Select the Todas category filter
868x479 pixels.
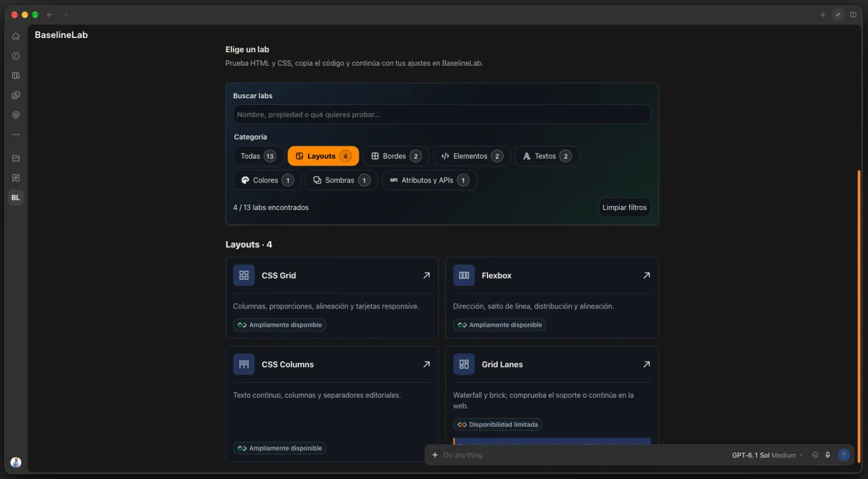258,156
